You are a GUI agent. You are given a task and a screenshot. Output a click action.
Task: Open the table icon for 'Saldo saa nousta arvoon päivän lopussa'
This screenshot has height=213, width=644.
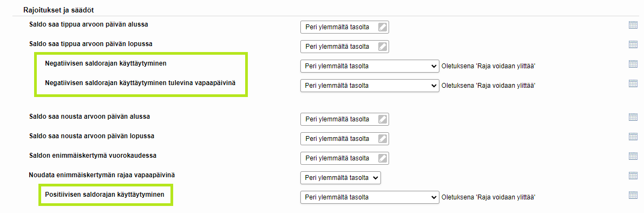tap(633, 136)
